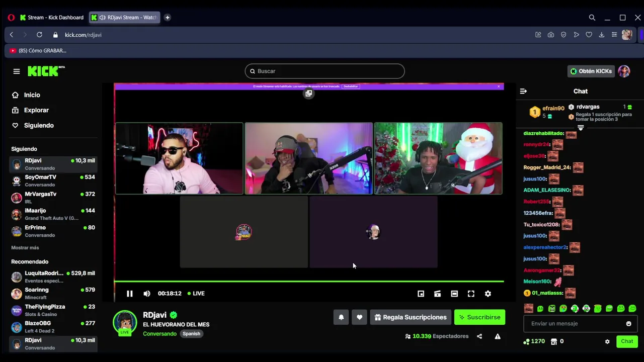This screenshot has width=644, height=362.
Task: Click the Conversando category link
Action: click(159, 334)
